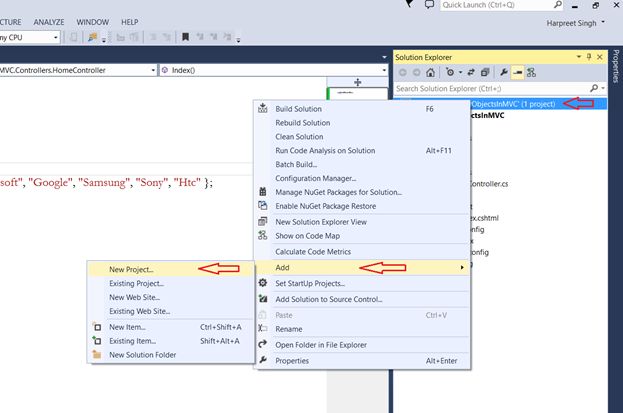Image resolution: width=623 pixels, height=413 pixels.
Task: Open the bookmark toolbar overflow options arrow
Action: click(x=238, y=40)
